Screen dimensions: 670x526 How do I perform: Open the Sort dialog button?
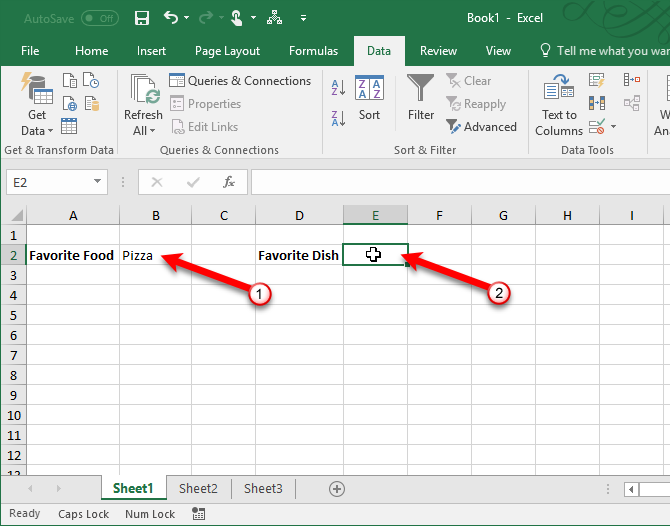(369, 98)
